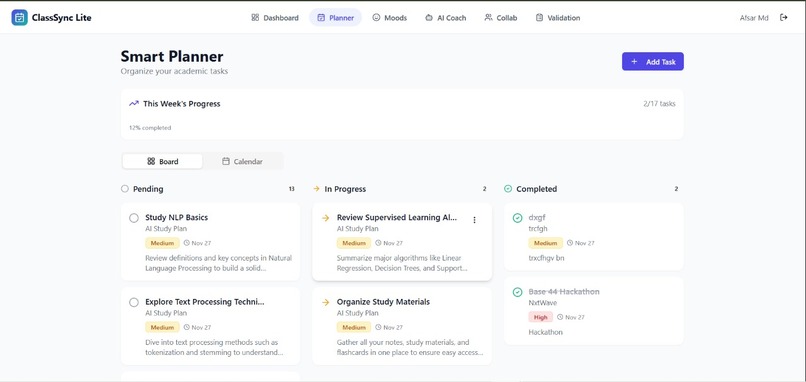Click the Medium badge on Organize Study Materials
The width and height of the screenshot is (806, 382).
coord(354,328)
